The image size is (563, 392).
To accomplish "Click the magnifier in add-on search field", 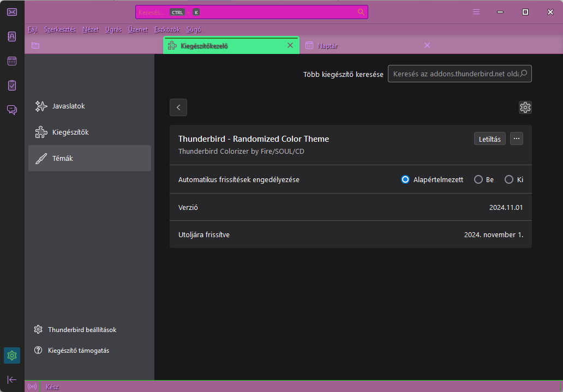I will pos(524,73).
